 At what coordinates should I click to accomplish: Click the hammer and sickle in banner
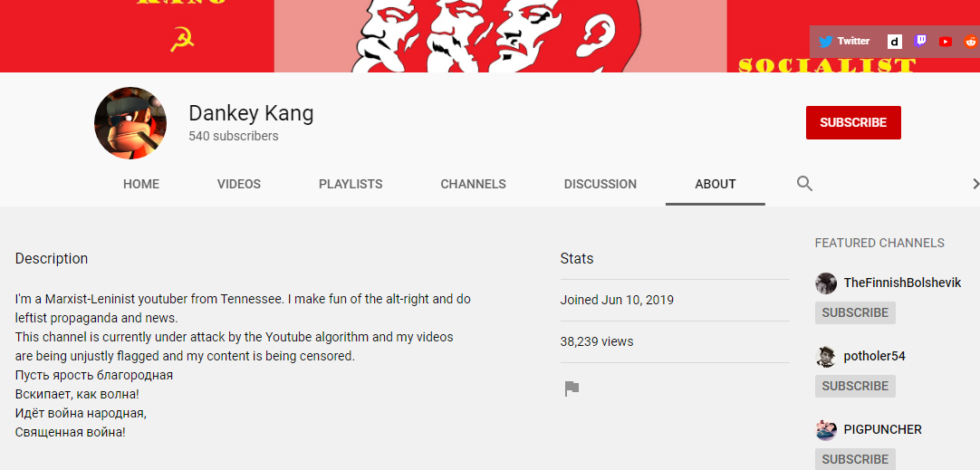182,41
